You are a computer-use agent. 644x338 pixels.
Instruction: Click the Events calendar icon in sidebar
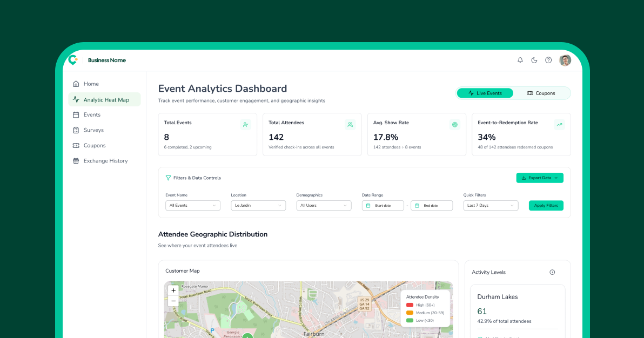tap(76, 115)
